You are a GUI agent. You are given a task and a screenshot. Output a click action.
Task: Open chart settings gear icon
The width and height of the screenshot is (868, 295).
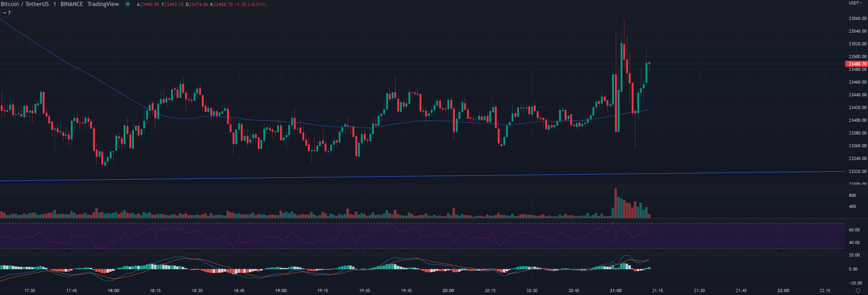click(x=858, y=291)
